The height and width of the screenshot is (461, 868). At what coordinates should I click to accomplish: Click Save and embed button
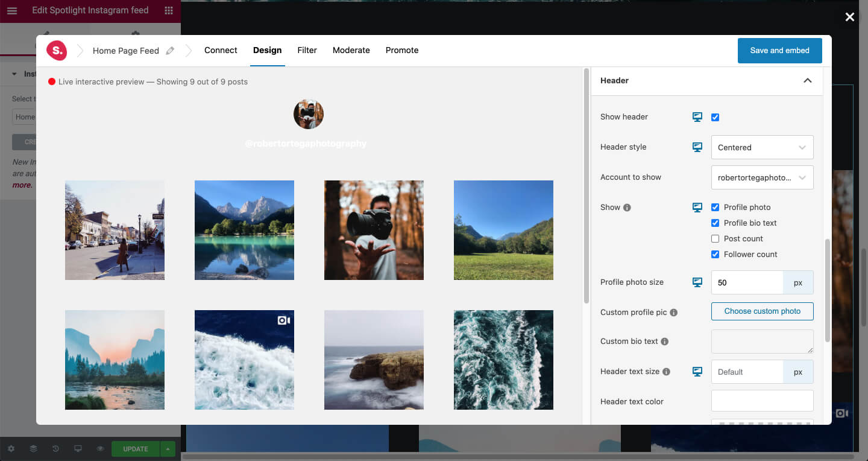tap(780, 51)
